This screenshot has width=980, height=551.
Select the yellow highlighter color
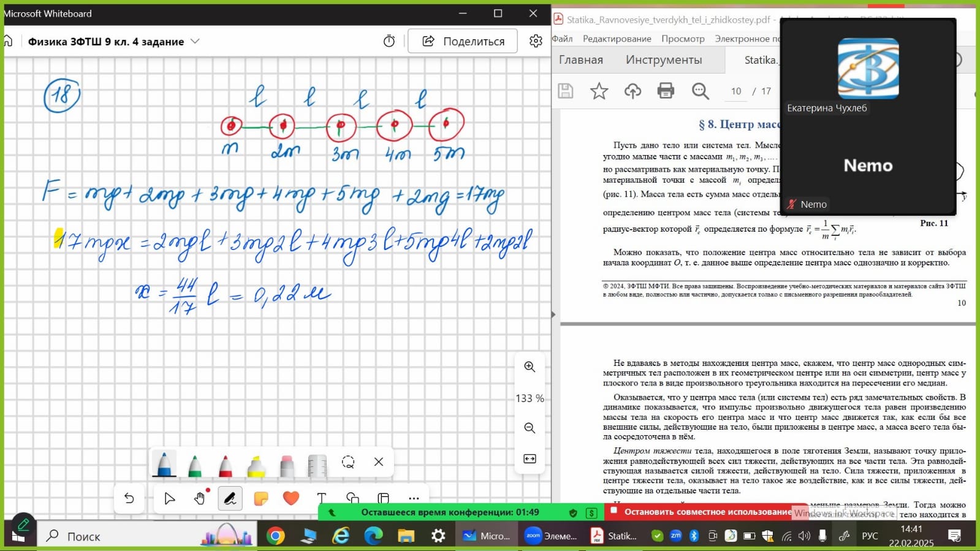tap(256, 465)
